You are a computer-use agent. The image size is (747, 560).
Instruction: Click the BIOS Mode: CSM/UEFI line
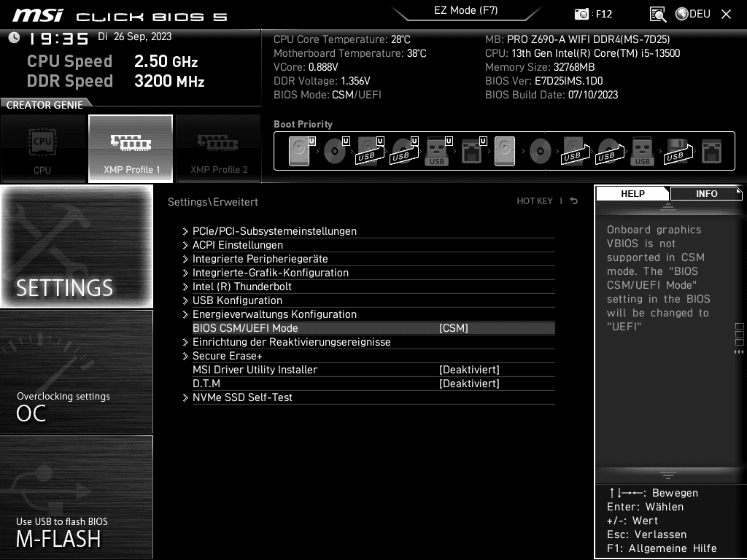coord(328,95)
